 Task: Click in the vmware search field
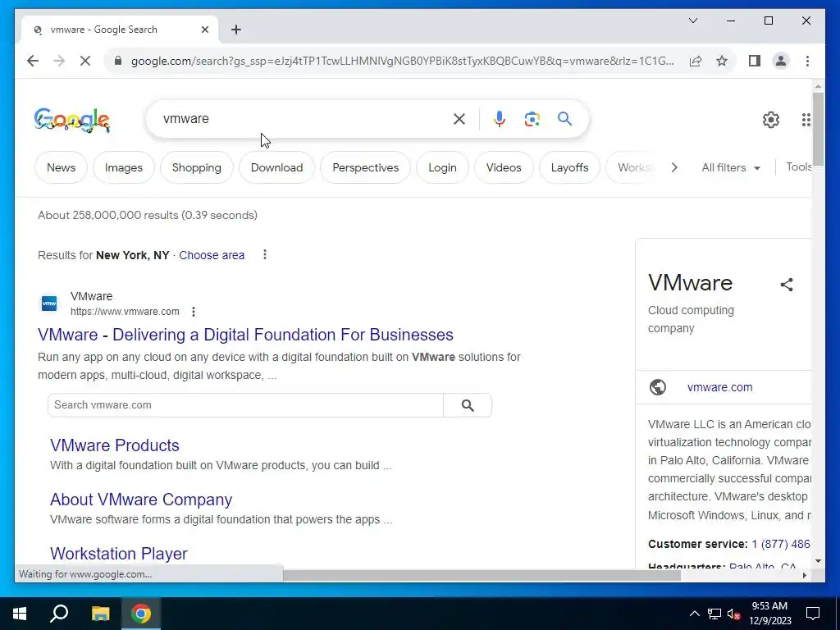pos(303,119)
